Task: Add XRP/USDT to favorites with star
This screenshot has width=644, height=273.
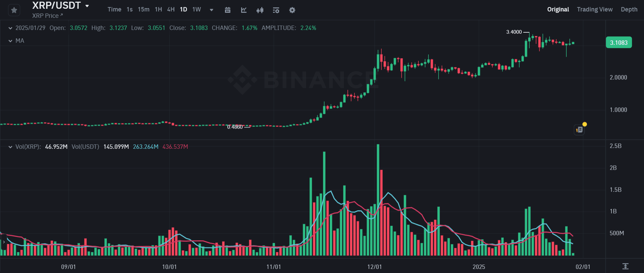Action: click(14, 10)
